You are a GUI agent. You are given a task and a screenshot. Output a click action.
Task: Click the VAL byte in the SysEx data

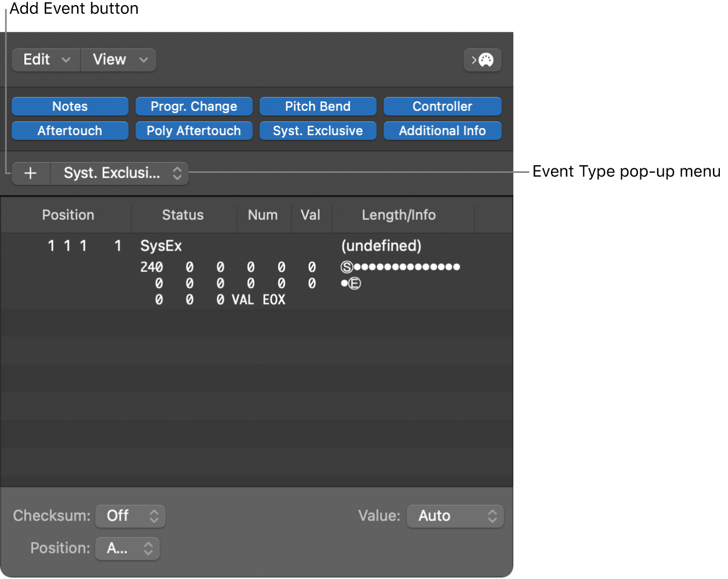tap(243, 300)
